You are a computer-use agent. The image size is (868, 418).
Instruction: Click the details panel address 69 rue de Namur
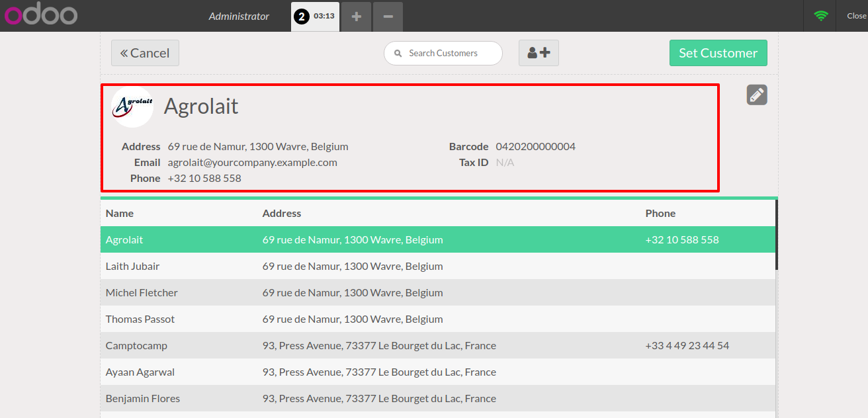coord(258,146)
